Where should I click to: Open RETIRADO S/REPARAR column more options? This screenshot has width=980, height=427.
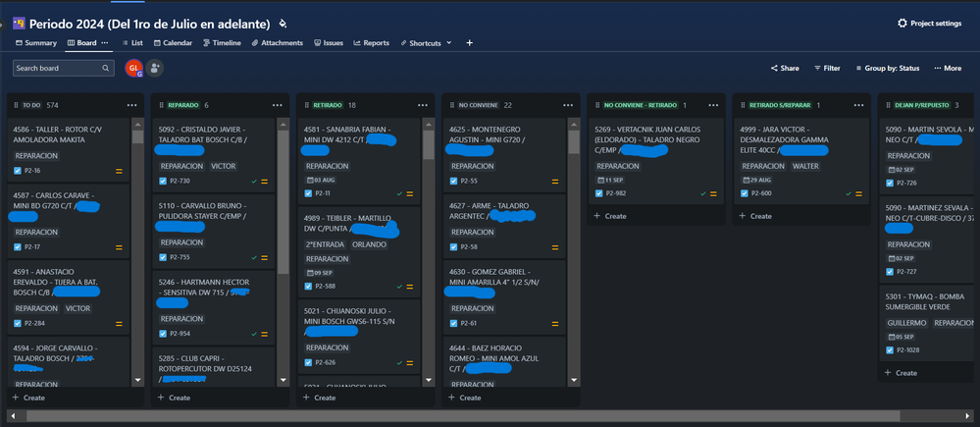pyautogui.click(x=858, y=105)
